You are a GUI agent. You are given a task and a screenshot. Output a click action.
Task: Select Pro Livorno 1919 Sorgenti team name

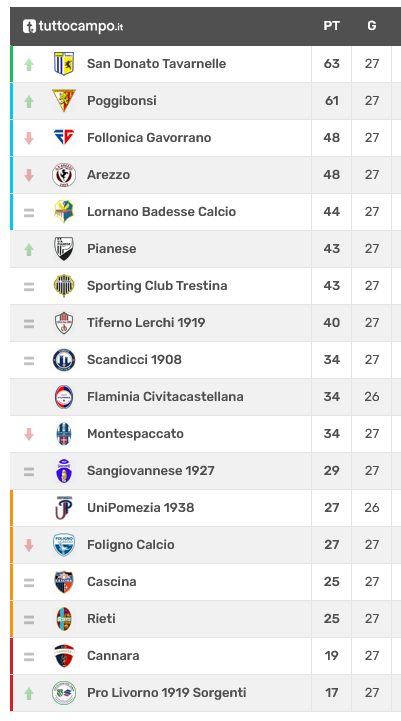[x=166, y=692]
